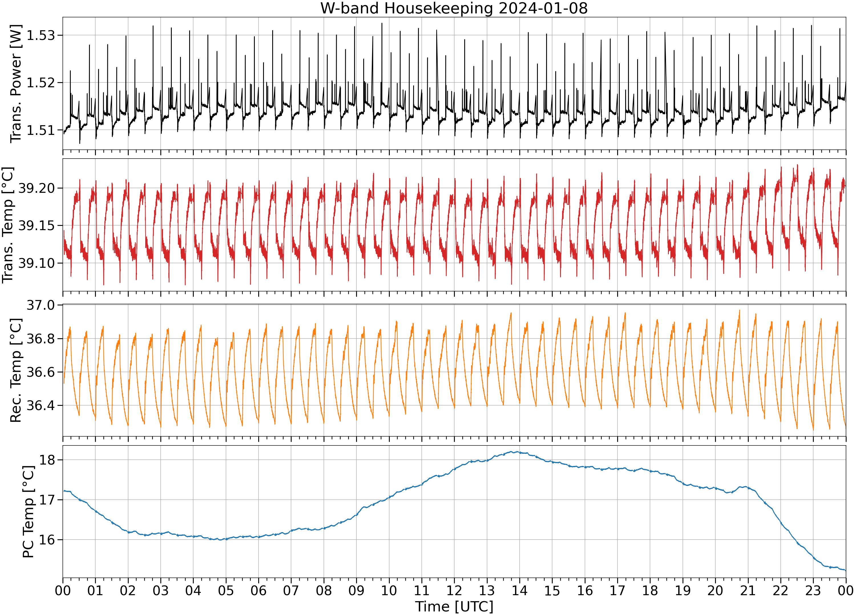Select the 10 hour label on time axis

pos(389,590)
